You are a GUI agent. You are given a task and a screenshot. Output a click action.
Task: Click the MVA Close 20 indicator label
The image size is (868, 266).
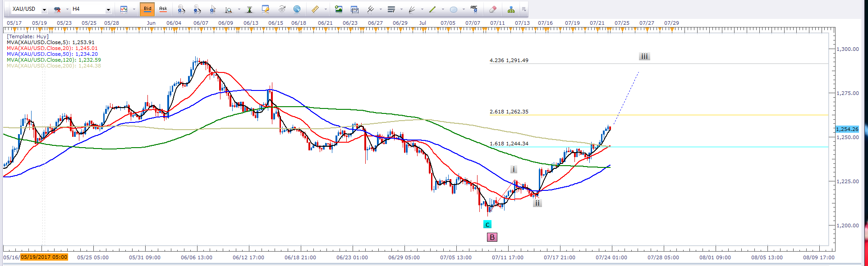click(52, 48)
